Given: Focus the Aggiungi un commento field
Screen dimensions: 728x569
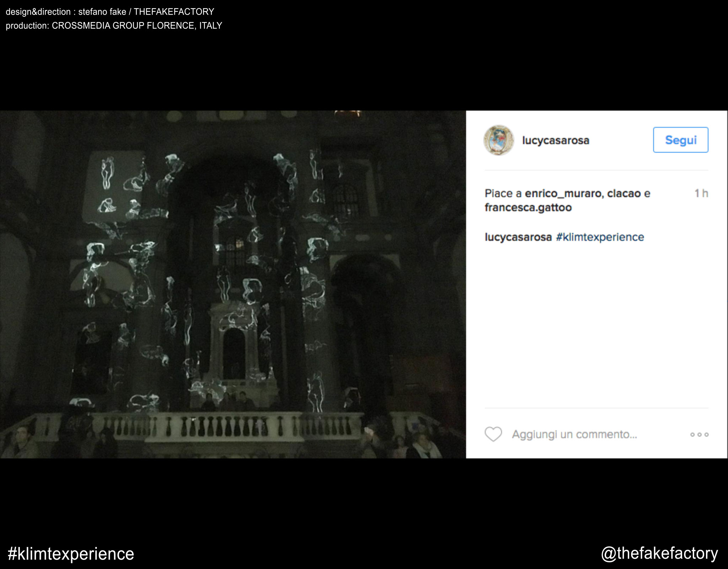Looking at the screenshot, I should click(x=574, y=435).
